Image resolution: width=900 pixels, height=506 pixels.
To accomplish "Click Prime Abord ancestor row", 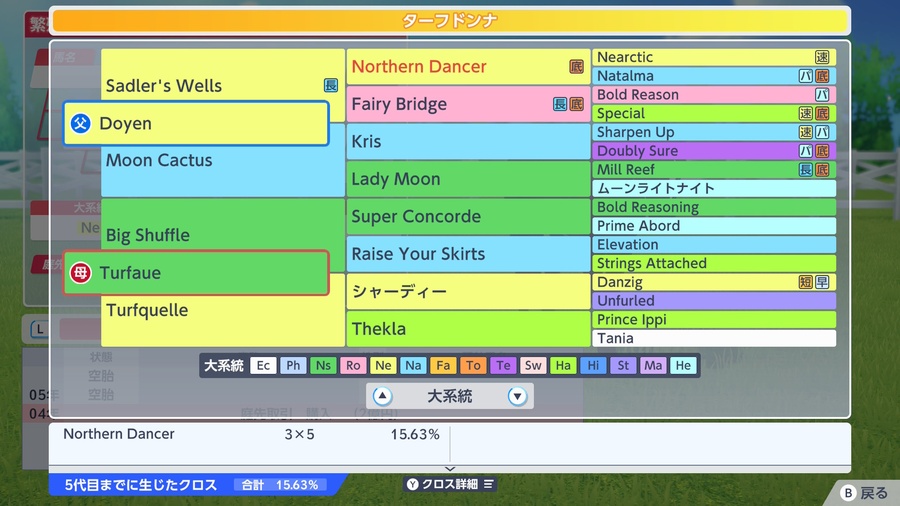I will (714, 226).
